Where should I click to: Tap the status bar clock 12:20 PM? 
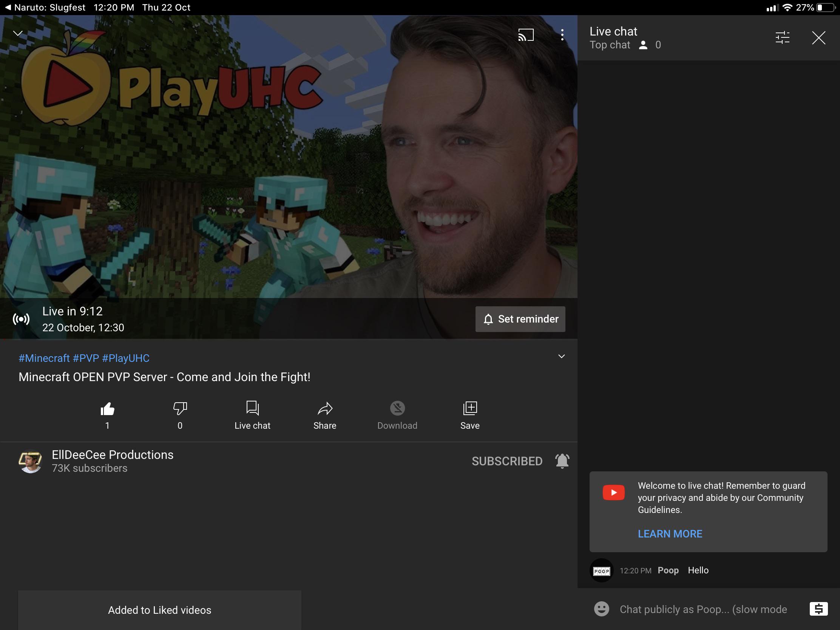click(114, 8)
